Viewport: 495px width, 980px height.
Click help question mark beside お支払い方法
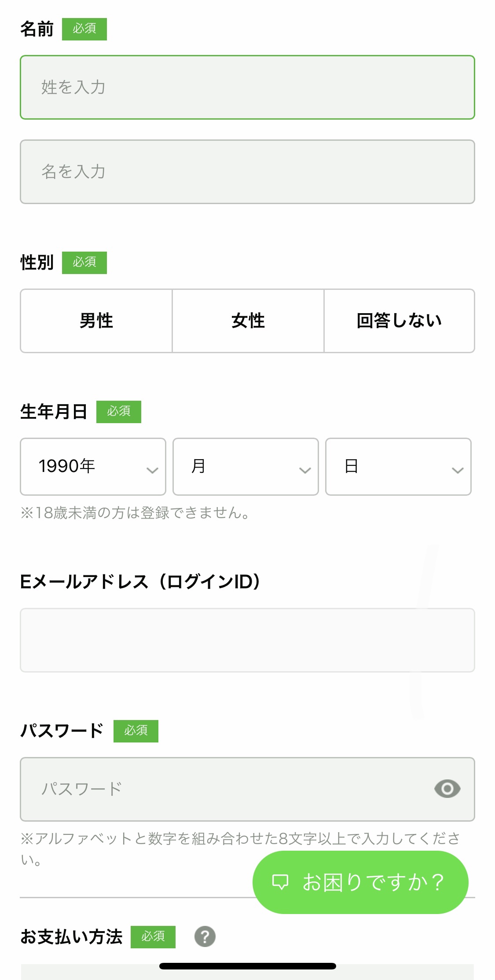(x=205, y=936)
